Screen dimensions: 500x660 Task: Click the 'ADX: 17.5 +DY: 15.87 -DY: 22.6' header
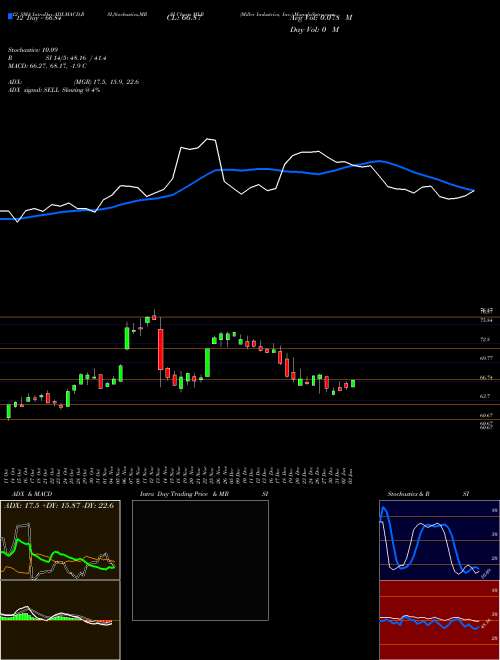[x=60, y=506]
